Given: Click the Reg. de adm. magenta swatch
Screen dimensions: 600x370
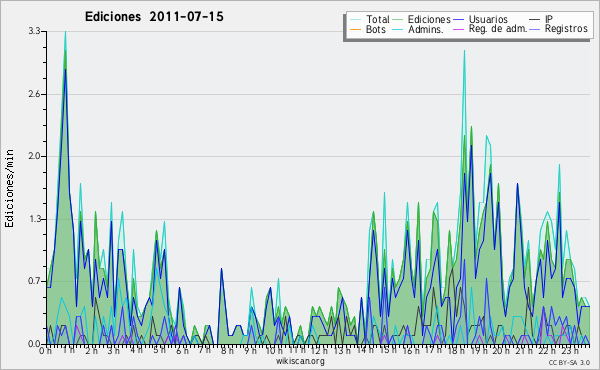Looking at the screenshot, I should [459, 29].
